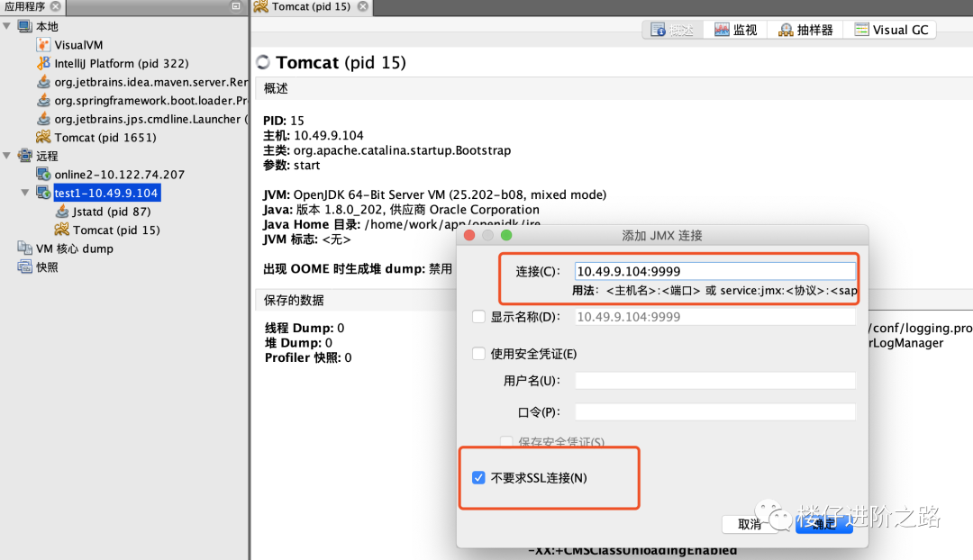The height and width of the screenshot is (560, 973).
Task: Click the spinner icon beside the Tomcat heading
Action: tap(263, 62)
